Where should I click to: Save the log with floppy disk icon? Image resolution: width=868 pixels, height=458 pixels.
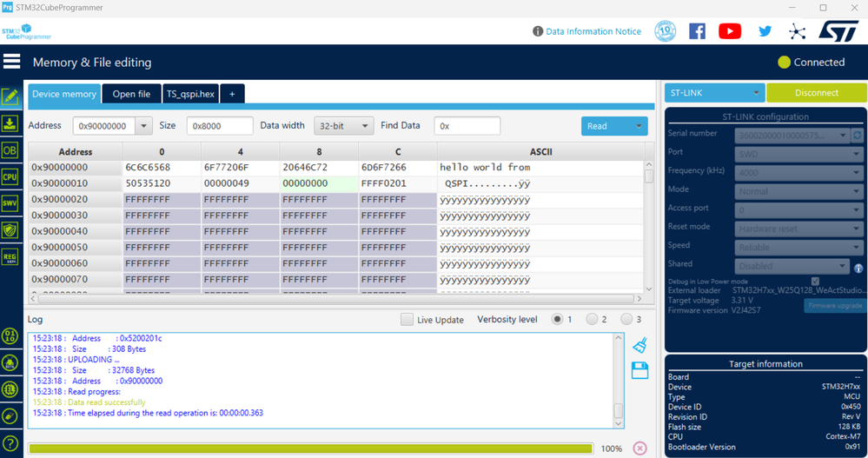640,370
